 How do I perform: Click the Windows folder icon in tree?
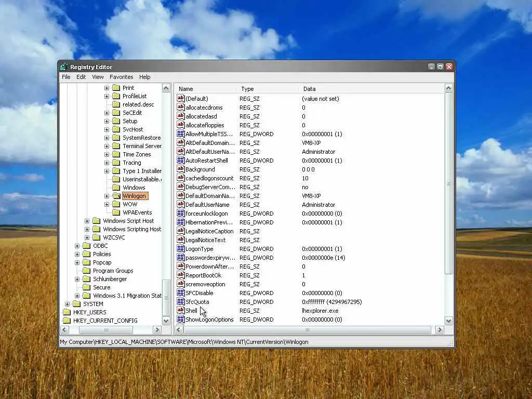coord(116,187)
